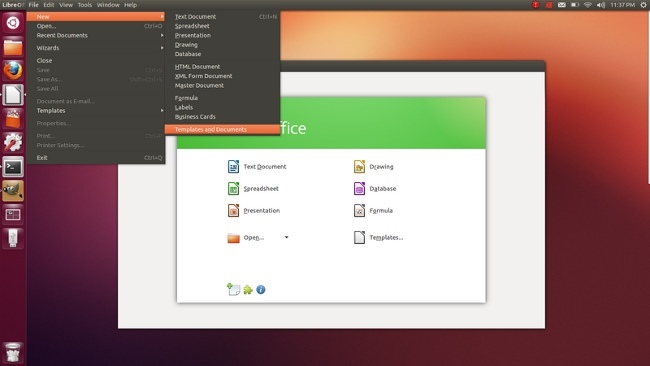Screen dimensions: 650x366
Task: Click the red update indicator icon
Action: click(536, 5)
